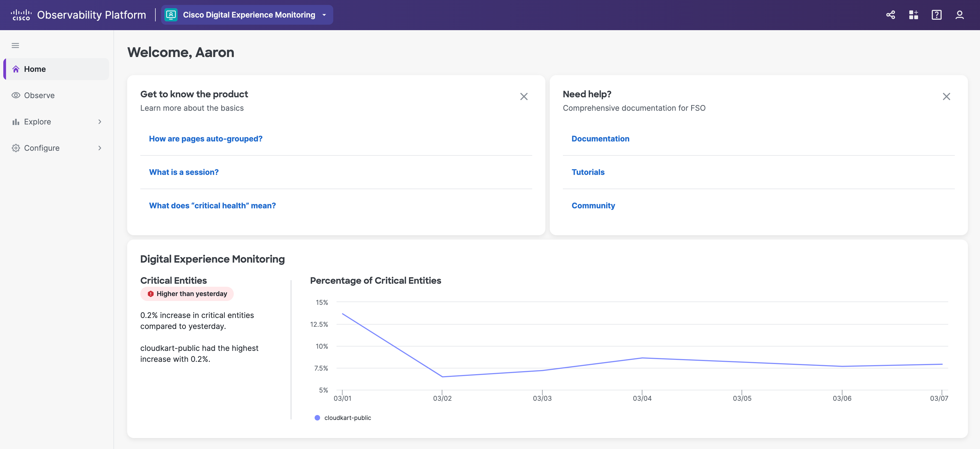Click cloudkart-public had the highest increase text
The width and height of the screenshot is (980, 449).
(x=199, y=354)
